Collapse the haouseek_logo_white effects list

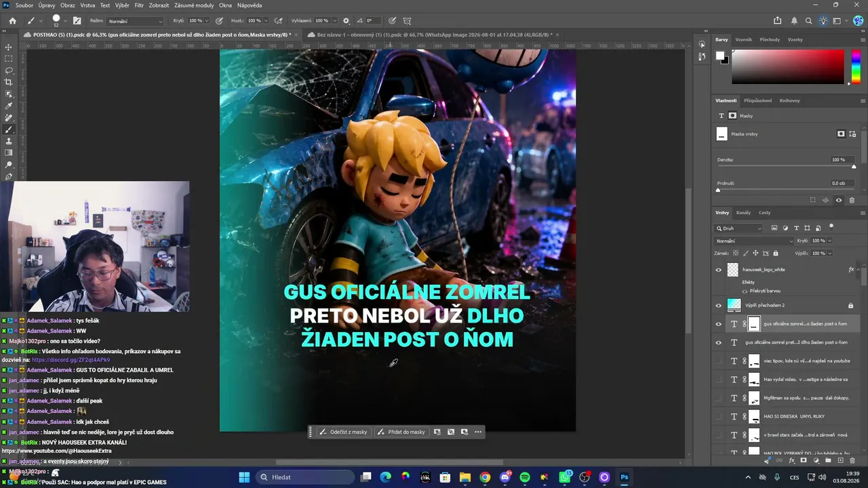pos(860,270)
